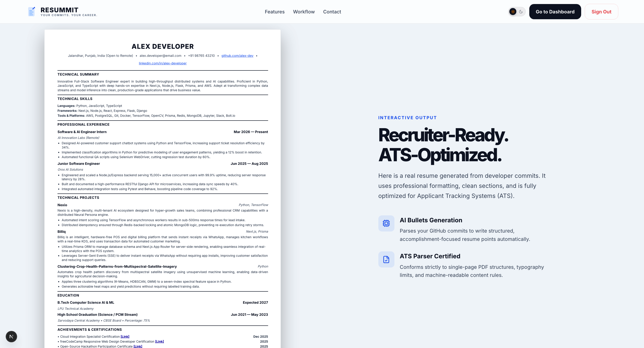Open Open-Source Hackathon certificate link
Image resolution: width=644 pixels, height=348 pixels.
click(138, 346)
